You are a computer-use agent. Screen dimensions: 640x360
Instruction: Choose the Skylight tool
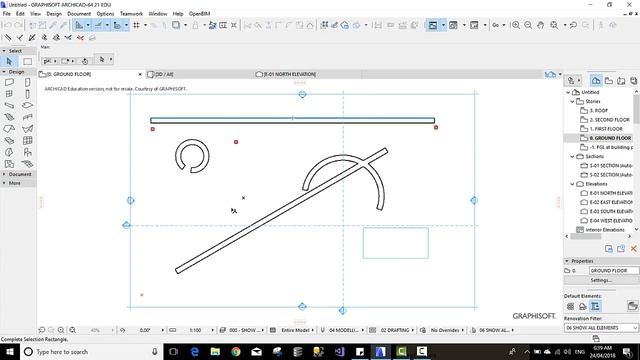pos(9,141)
